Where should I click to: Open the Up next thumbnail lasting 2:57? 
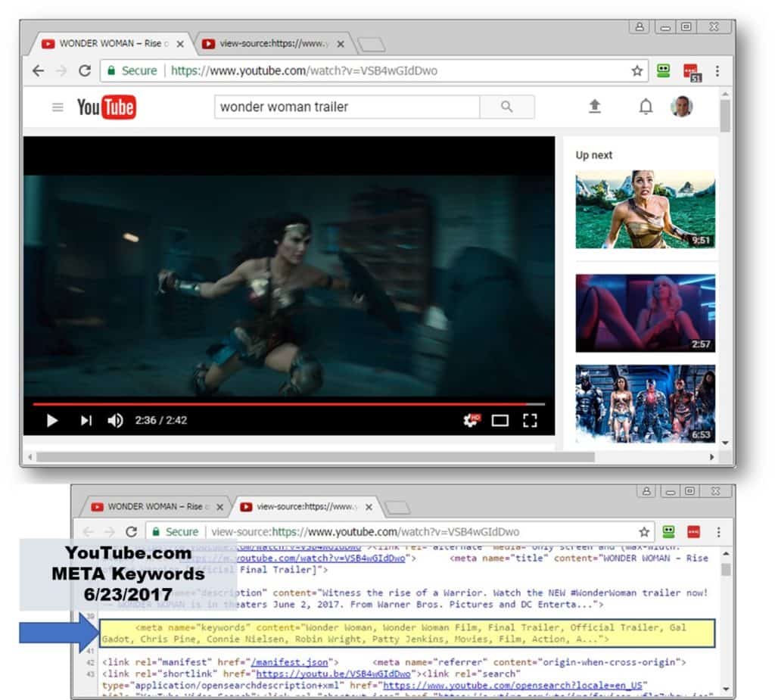tap(645, 313)
